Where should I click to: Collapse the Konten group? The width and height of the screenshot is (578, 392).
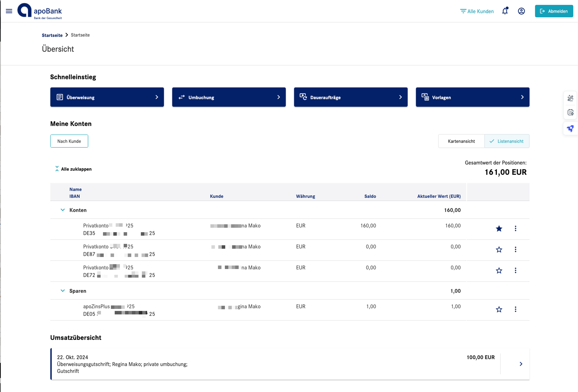click(63, 210)
